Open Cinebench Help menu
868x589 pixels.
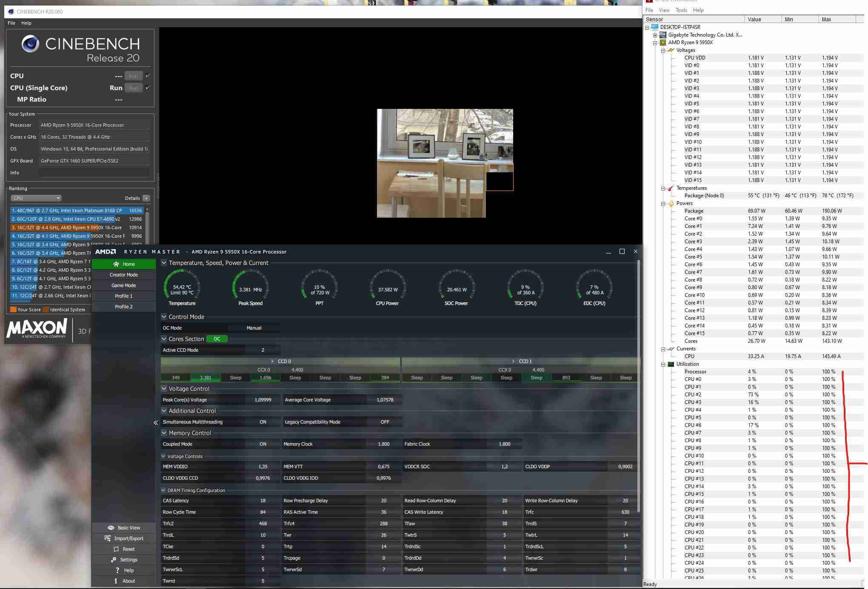point(26,23)
